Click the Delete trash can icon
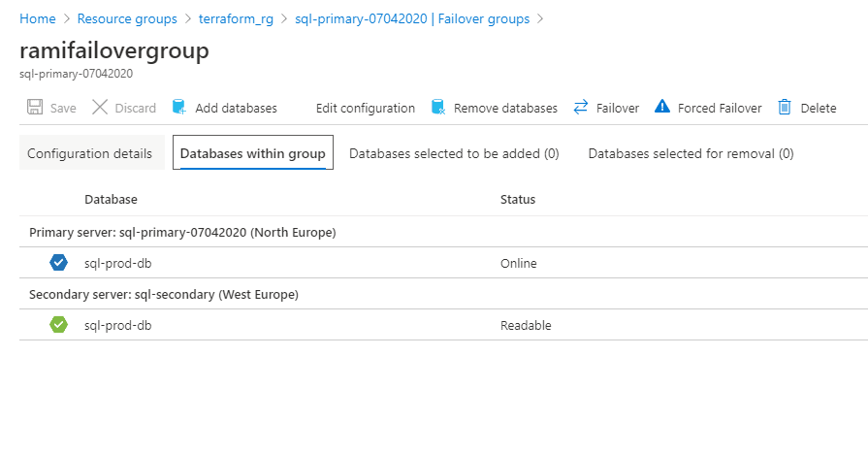This screenshot has height=453, width=868. pyautogui.click(x=786, y=108)
